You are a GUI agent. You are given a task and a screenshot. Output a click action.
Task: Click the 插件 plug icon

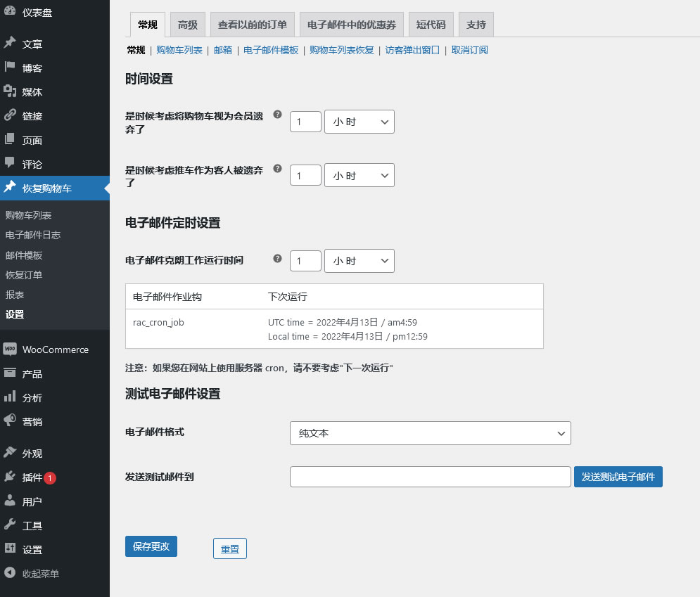pos(10,477)
